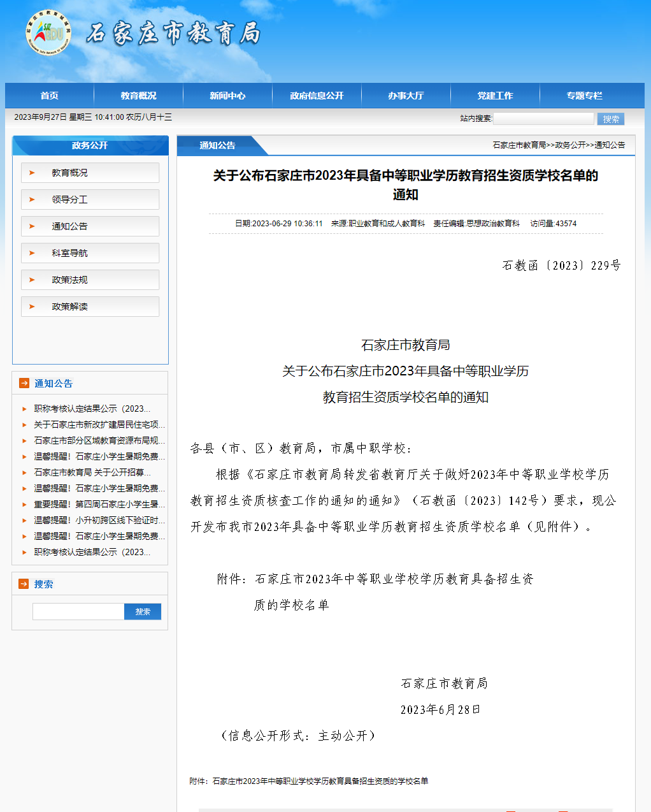Image resolution: width=651 pixels, height=812 pixels.
Task: Click the orange arrow icon beside 通知公告 heading
Action: click(24, 383)
